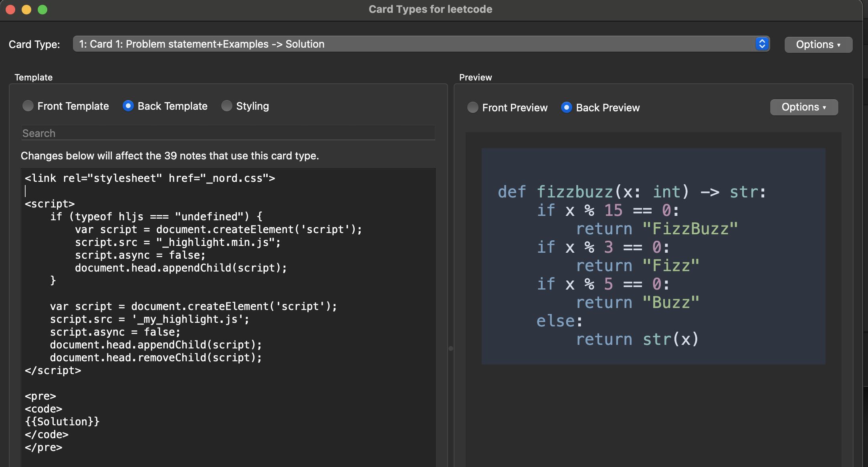Click the script tag icon in editor
This screenshot has width=868, height=467.
[49, 203]
